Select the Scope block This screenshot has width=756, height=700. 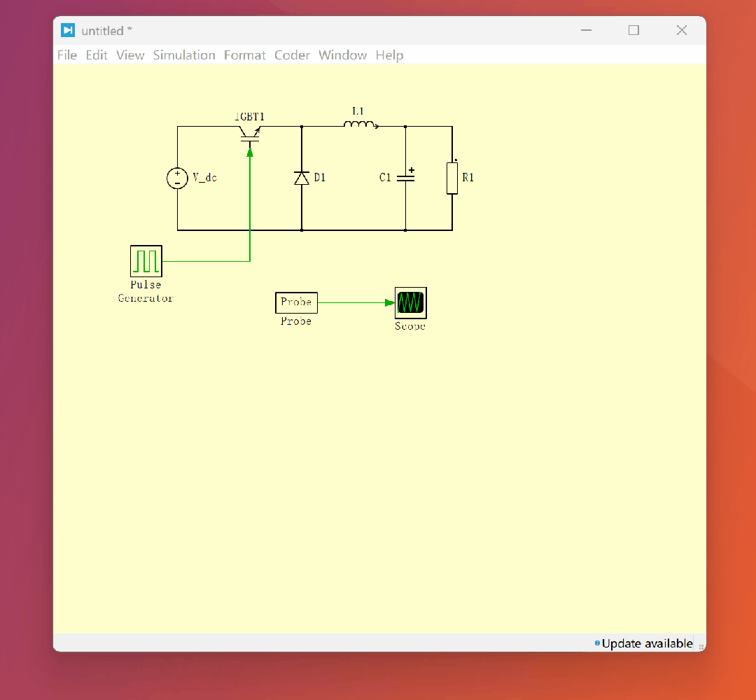click(x=411, y=303)
